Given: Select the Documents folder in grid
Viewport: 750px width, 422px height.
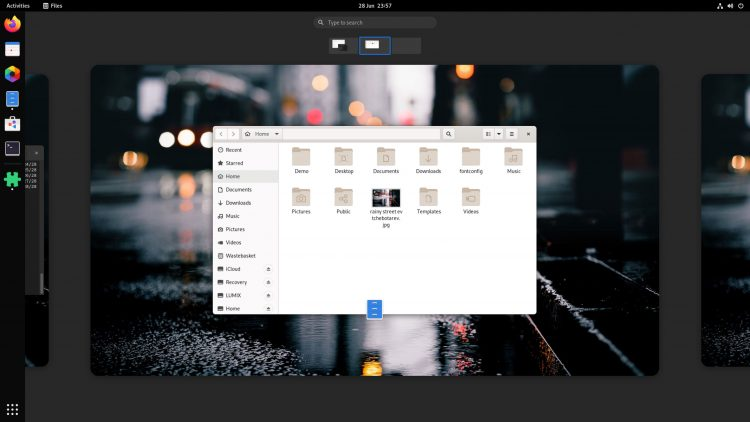Looking at the screenshot, I should pyautogui.click(x=386, y=160).
